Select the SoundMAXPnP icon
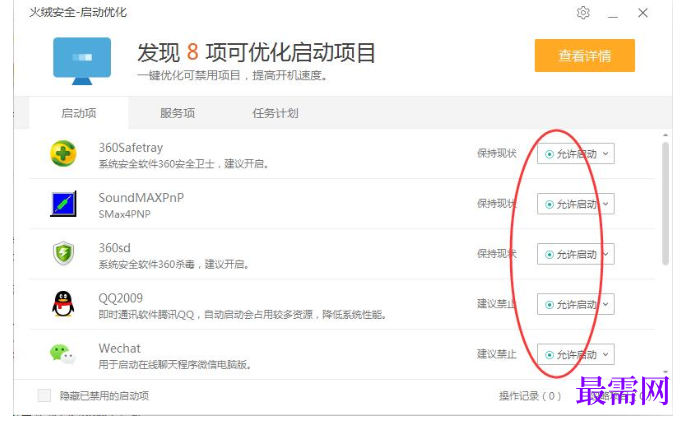 tap(63, 204)
